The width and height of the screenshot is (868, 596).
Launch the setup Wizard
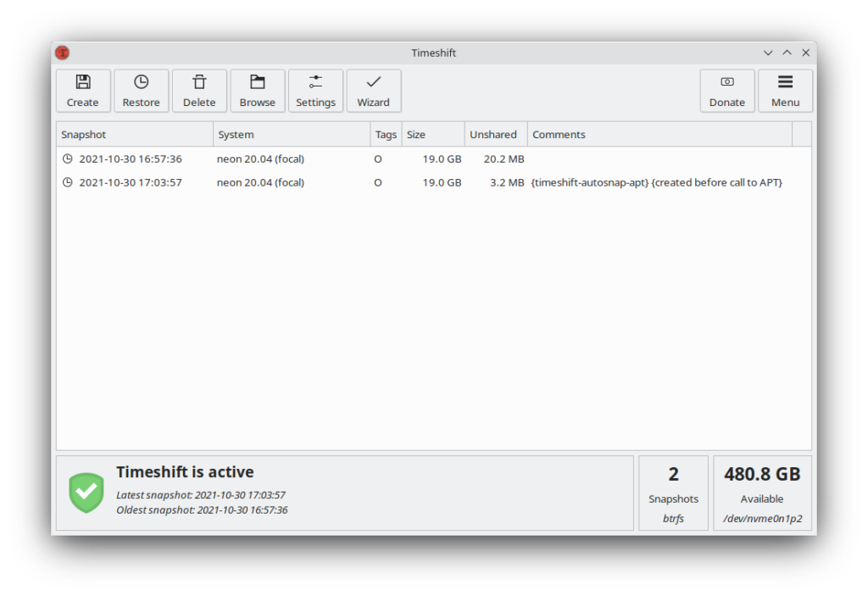374,91
